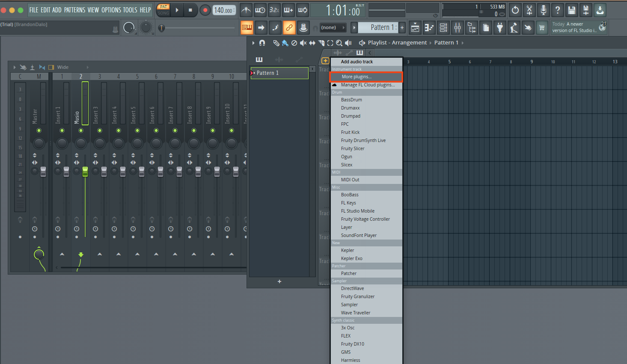Toggle playlist snap magnet icon

262,43
